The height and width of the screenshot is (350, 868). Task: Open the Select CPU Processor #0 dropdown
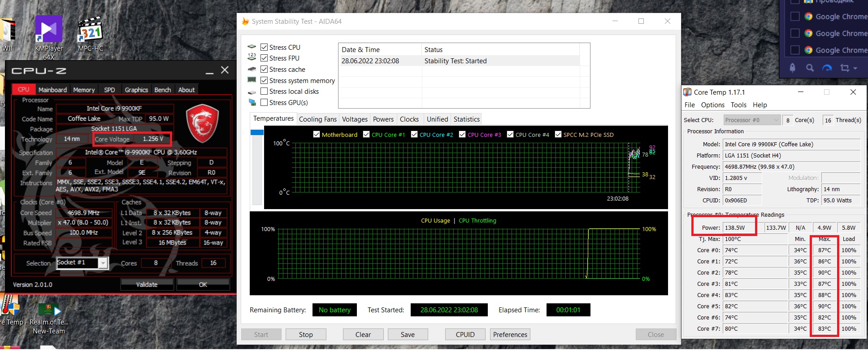click(752, 120)
